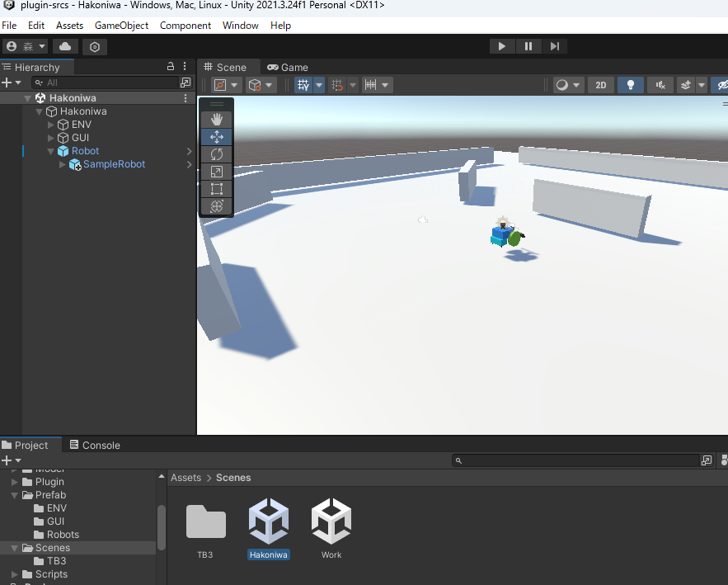Select the Move tool in the Scene overlay
728x585 pixels.
(x=216, y=136)
